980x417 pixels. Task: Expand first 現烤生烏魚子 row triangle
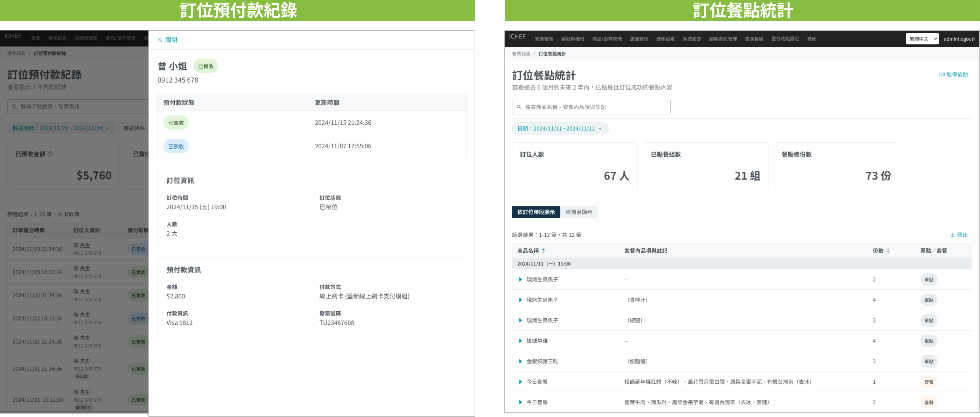coord(520,280)
